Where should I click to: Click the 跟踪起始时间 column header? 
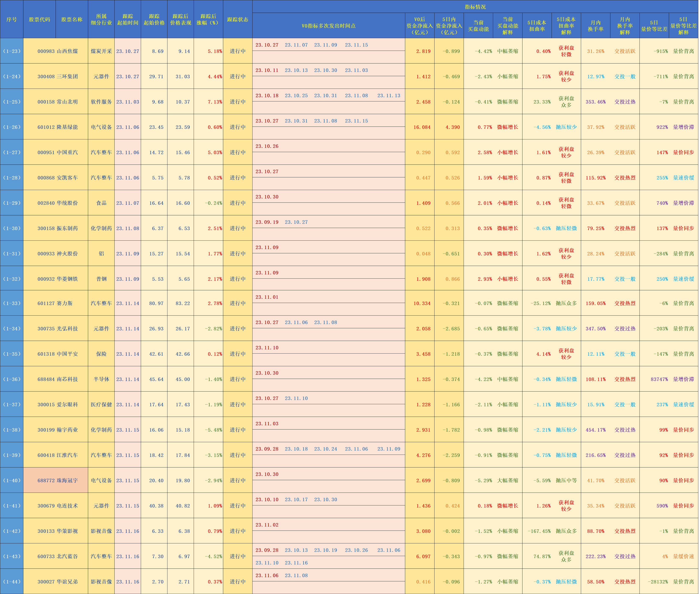[128, 19]
